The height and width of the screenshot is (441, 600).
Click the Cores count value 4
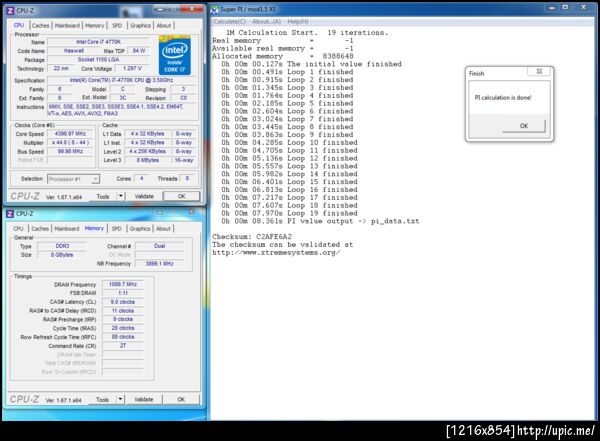point(141,179)
